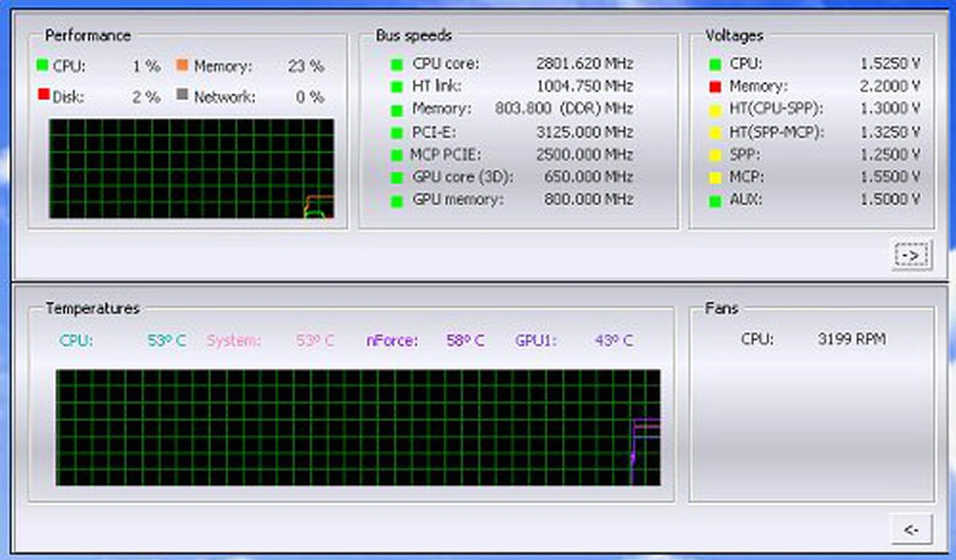
Task: Click the yellow SPP voltage swatch
Action: point(716,154)
